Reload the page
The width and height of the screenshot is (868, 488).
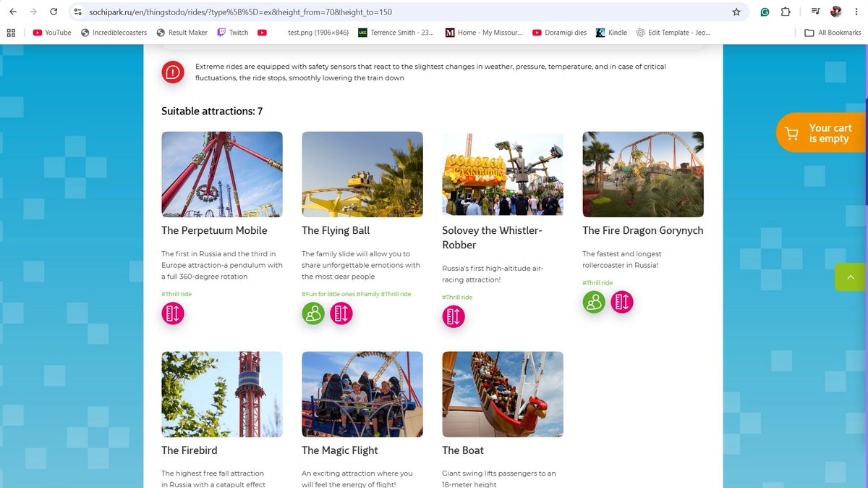click(53, 12)
